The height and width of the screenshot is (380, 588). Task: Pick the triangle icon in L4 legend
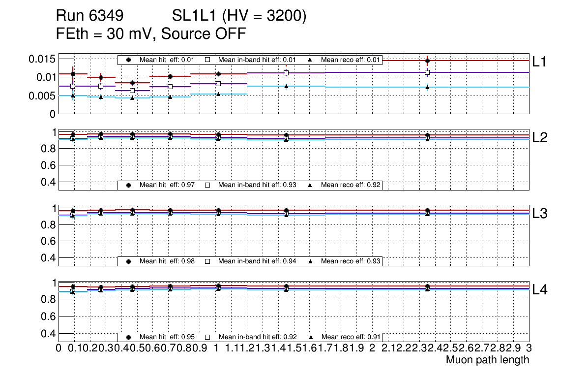[x=310, y=337]
